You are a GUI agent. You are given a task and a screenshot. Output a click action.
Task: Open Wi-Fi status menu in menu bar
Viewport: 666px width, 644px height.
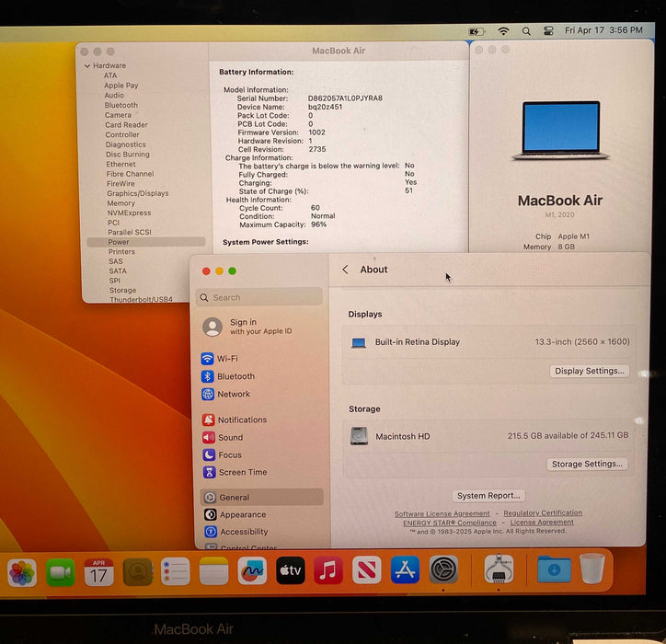click(503, 31)
